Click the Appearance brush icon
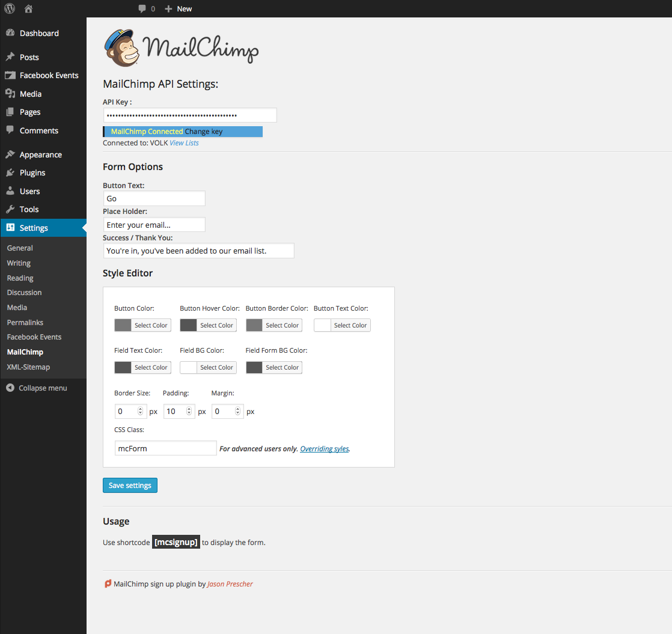 [10, 154]
